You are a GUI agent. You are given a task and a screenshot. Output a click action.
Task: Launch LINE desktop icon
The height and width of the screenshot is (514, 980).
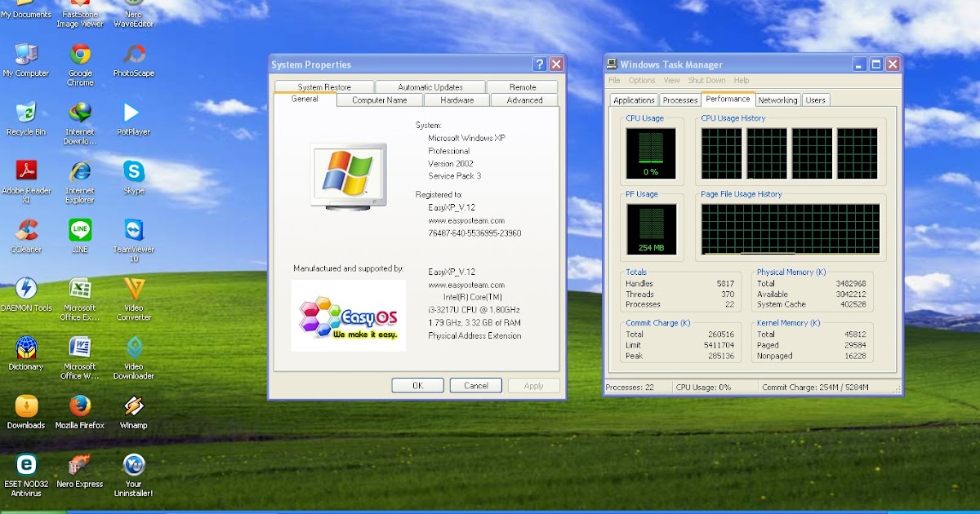point(80,237)
